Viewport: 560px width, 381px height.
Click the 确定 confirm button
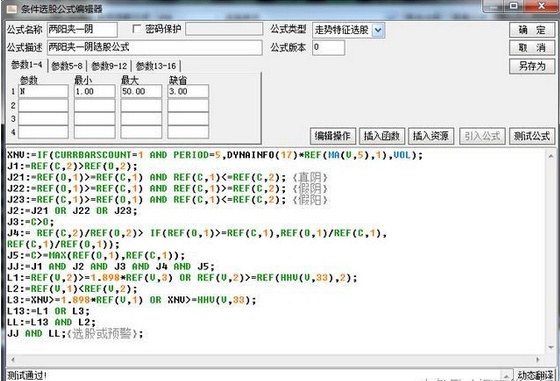click(532, 30)
